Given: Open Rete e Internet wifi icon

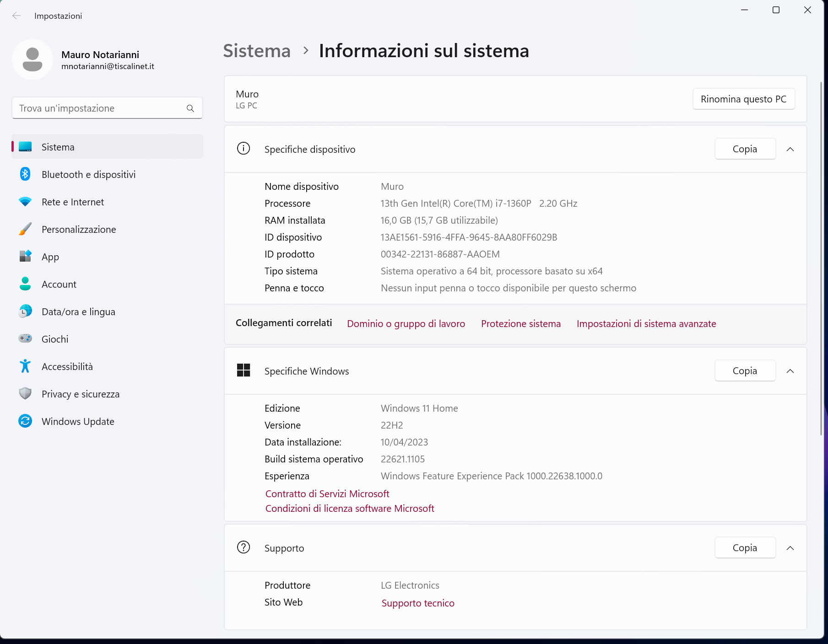Looking at the screenshot, I should click(25, 202).
